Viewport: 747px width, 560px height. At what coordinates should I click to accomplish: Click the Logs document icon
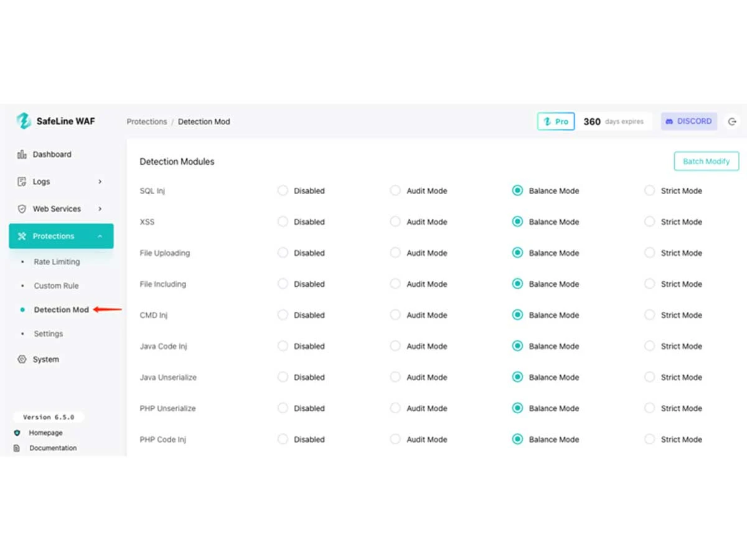click(x=22, y=182)
